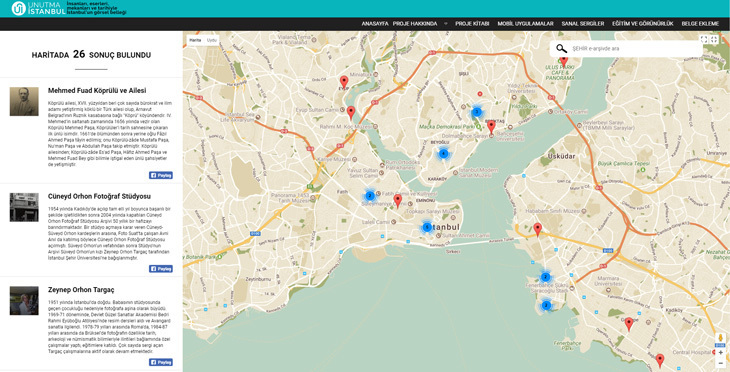Share Zeynep Orhon Targaç entry via Paylaş

point(161,362)
